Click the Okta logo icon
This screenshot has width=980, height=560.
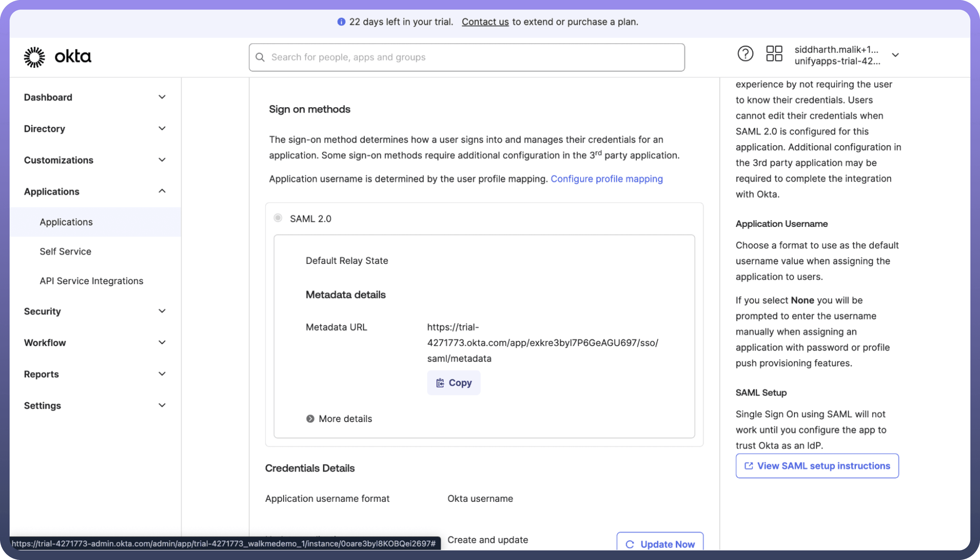click(x=34, y=57)
